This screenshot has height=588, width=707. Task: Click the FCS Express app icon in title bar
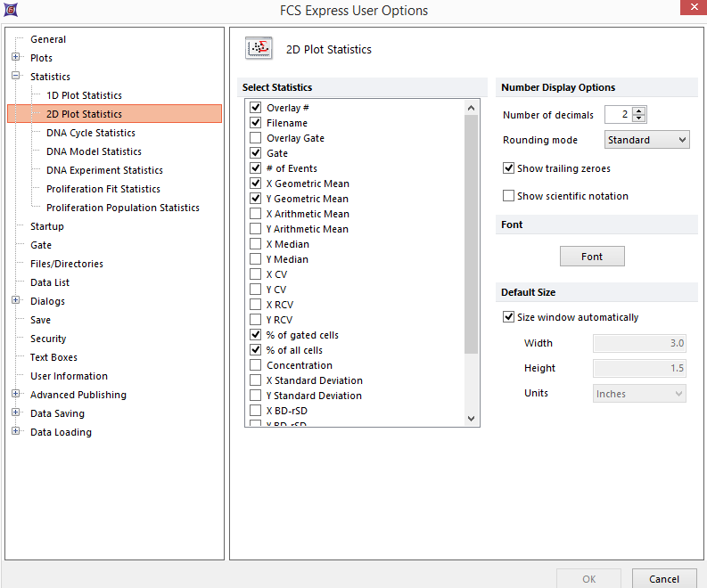tap(9, 10)
